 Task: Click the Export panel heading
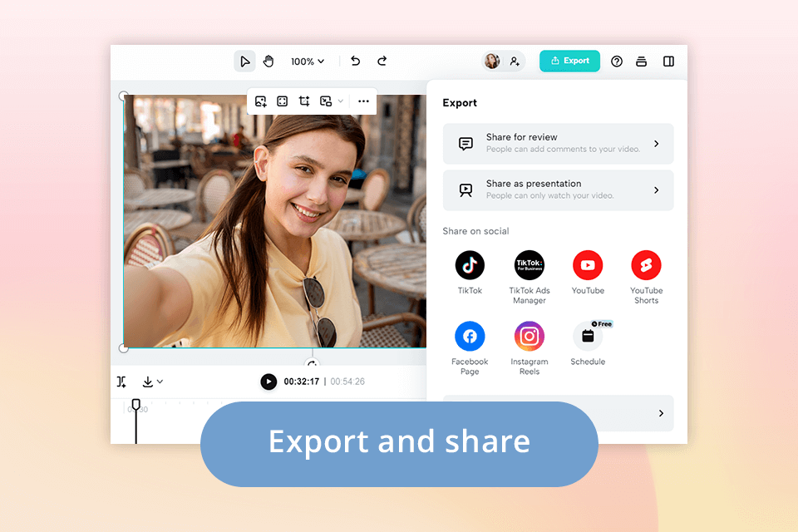point(460,103)
